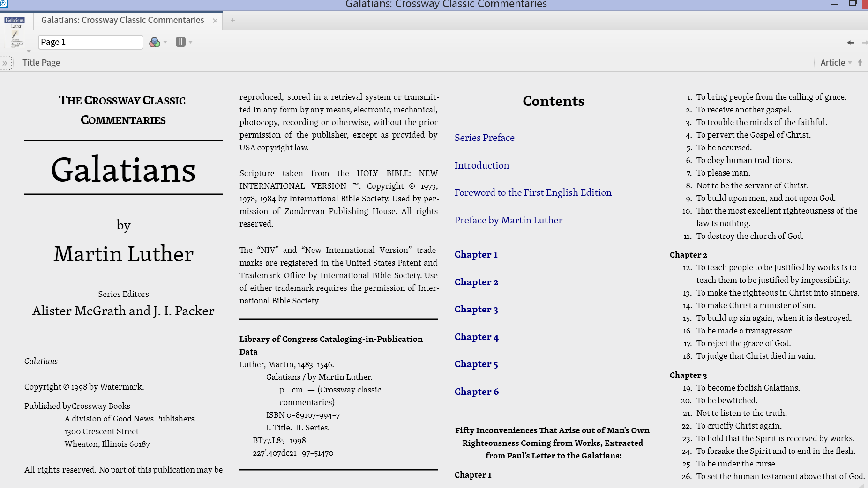
Task: Click the Galatians book cover icon
Action: point(15,33)
